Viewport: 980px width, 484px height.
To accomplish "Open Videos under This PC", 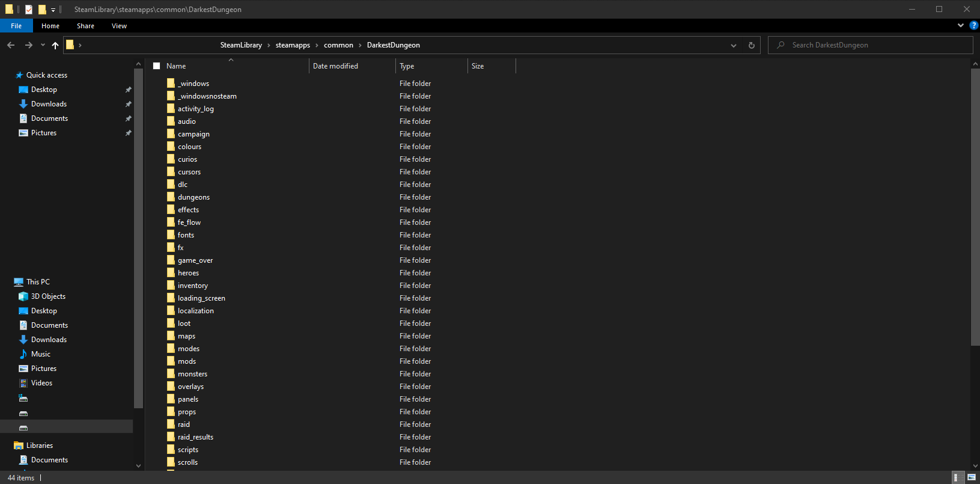I will click(41, 383).
